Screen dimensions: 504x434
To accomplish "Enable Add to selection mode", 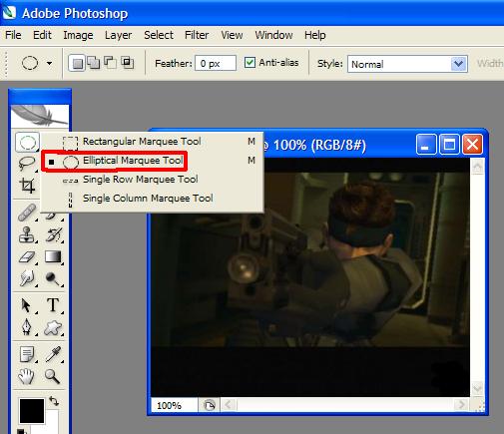I will point(94,63).
